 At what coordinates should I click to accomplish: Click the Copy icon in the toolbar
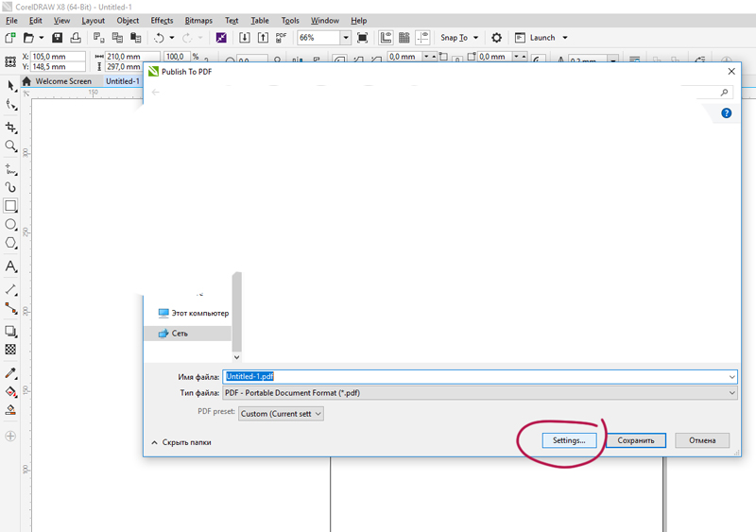117,38
